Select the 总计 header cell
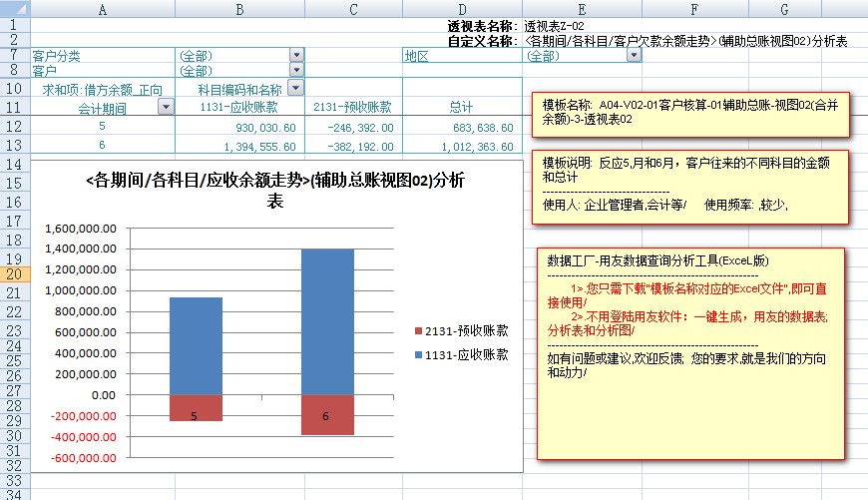 (461, 108)
